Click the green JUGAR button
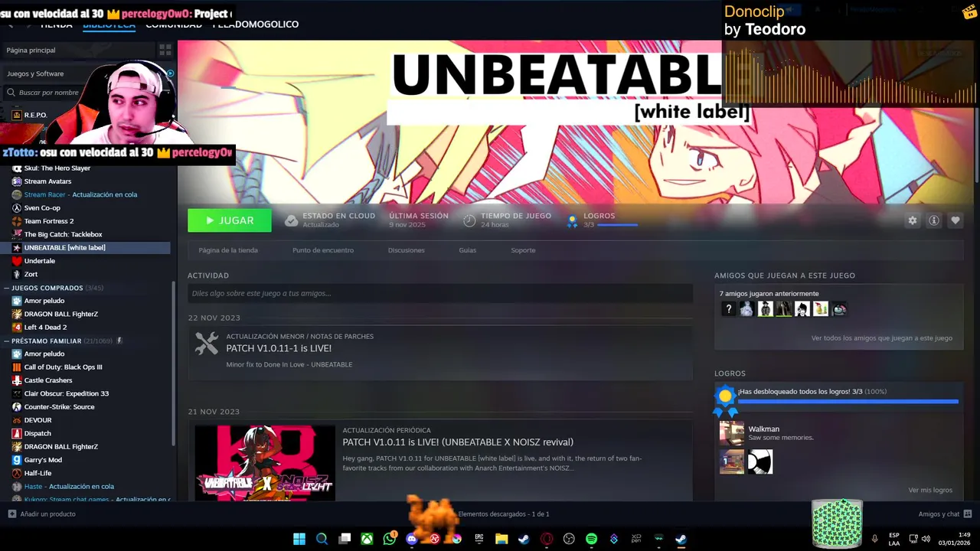Image resolution: width=980 pixels, height=551 pixels. tap(230, 220)
